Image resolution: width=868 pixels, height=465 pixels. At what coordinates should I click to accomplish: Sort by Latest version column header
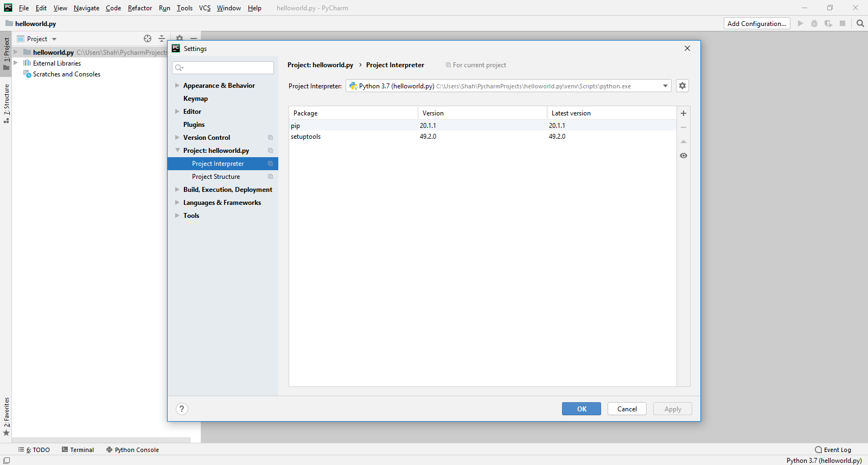coord(611,113)
